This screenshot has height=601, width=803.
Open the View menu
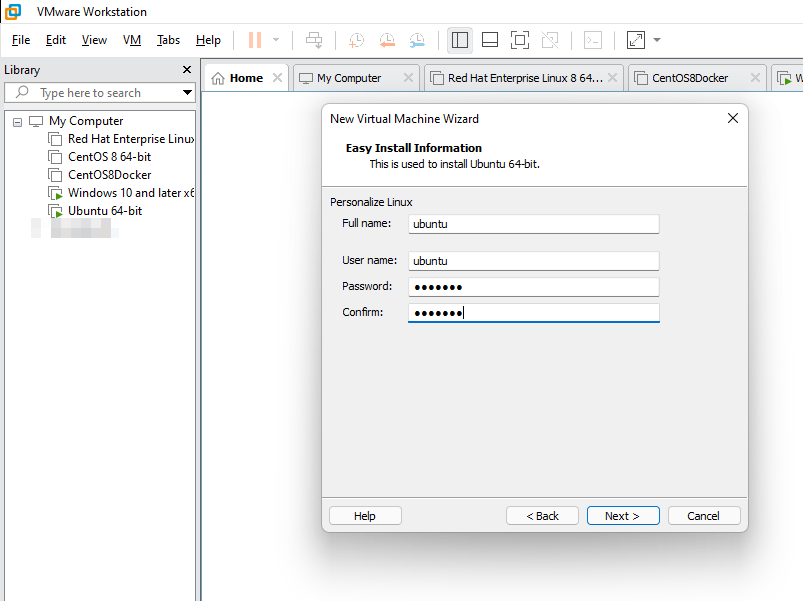pyautogui.click(x=94, y=40)
